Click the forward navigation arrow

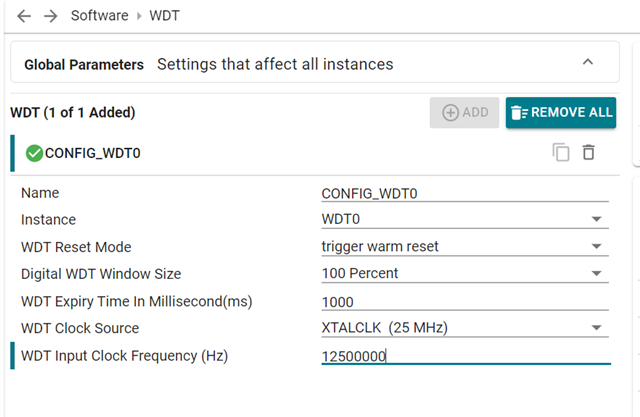click(x=51, y=16)
